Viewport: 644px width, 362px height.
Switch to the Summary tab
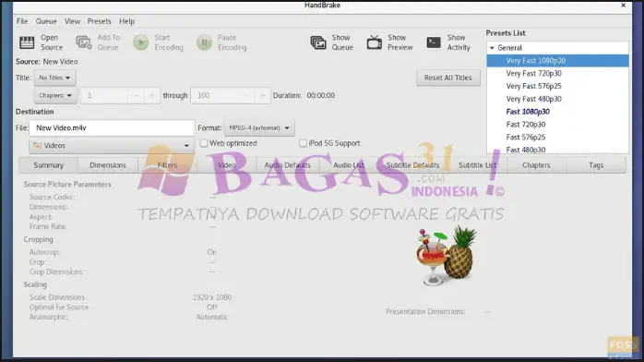click(x=49, y=165)
